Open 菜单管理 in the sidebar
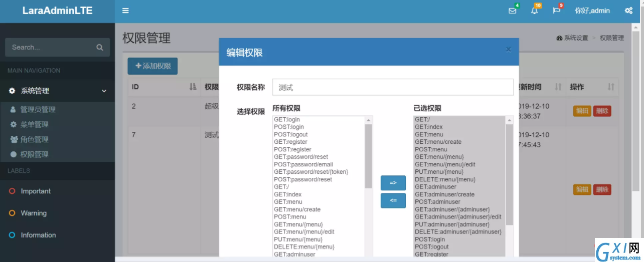 pos(34,125)
